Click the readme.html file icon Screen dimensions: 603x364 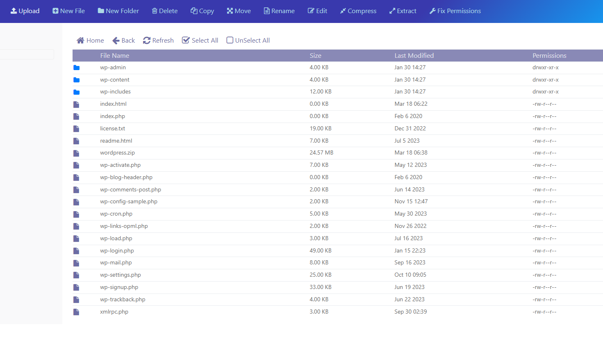[x=76, y=141]
